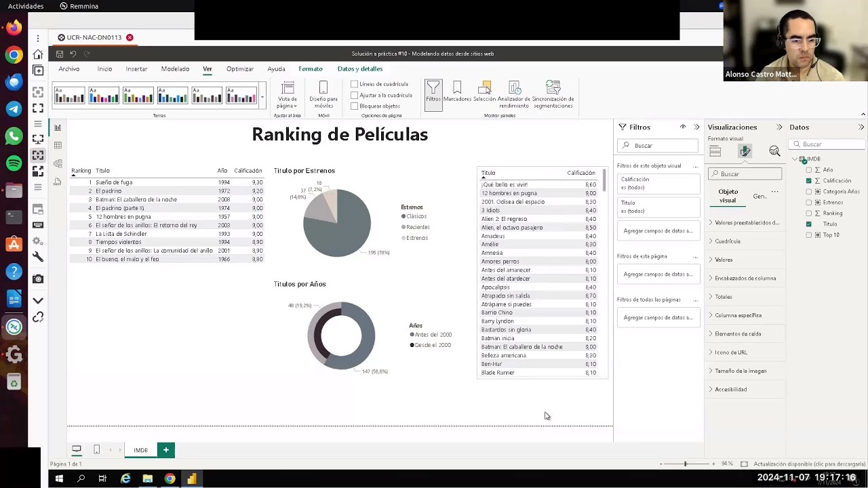Switch to Table data view in left sidebar
Image resolution: width=868 pixels, height=488 pixels.
click(x=58, y=145)
